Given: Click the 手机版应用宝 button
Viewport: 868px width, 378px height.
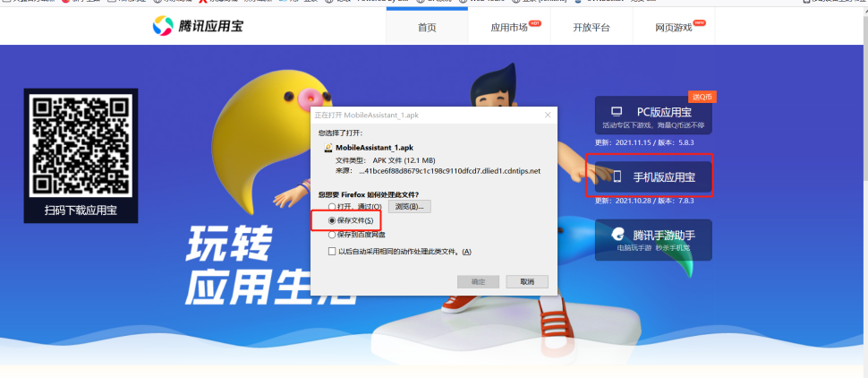Looking at the screenshot, I should point(653,177).
